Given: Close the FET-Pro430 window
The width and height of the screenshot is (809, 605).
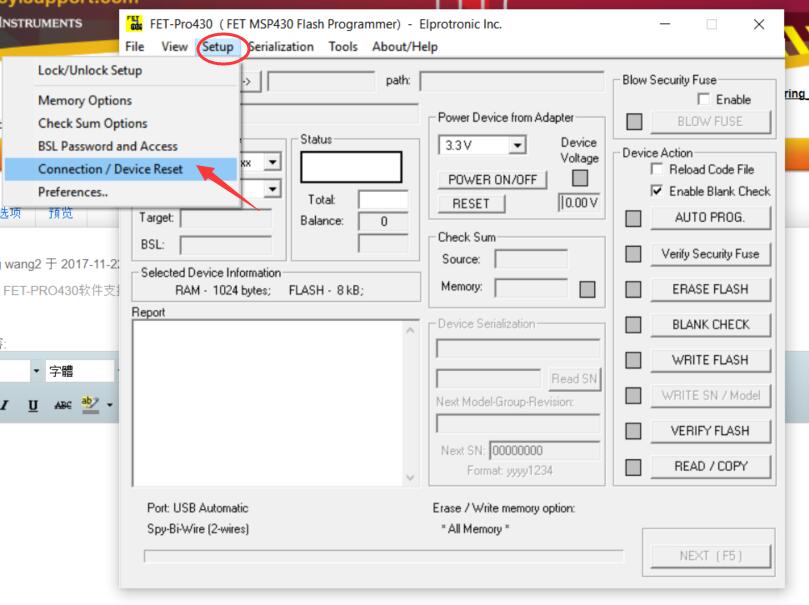Looking at the screenshot, I should click(x=758, y=24).
